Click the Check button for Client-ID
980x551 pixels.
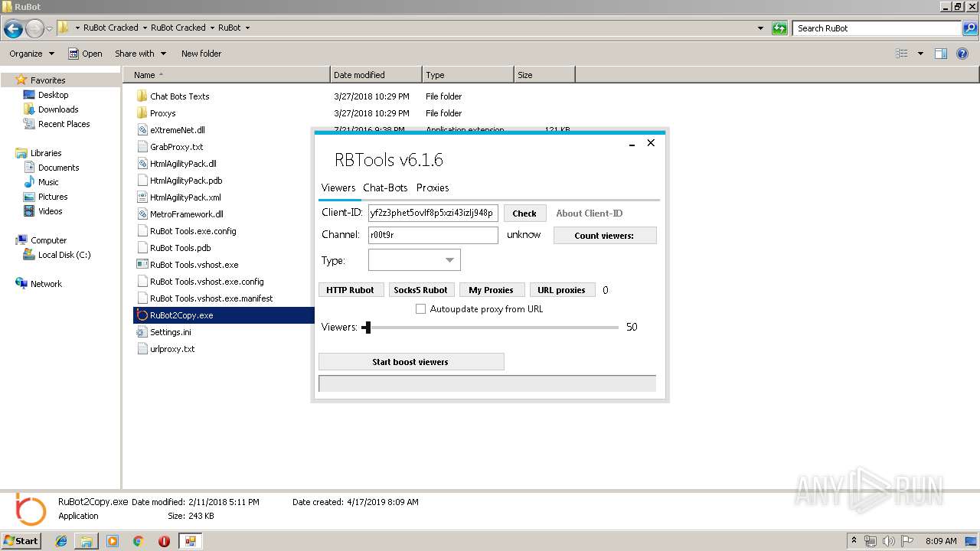click(524, 214)
